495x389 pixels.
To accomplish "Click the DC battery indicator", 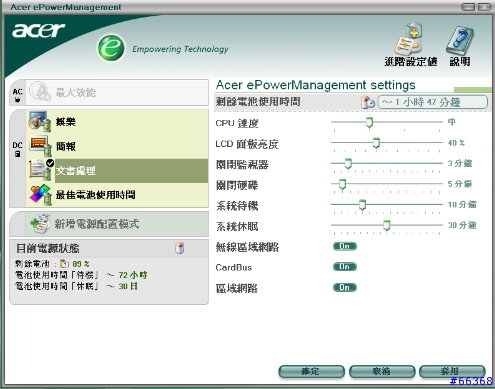I will pyautogui.click(x=18, y=149).
